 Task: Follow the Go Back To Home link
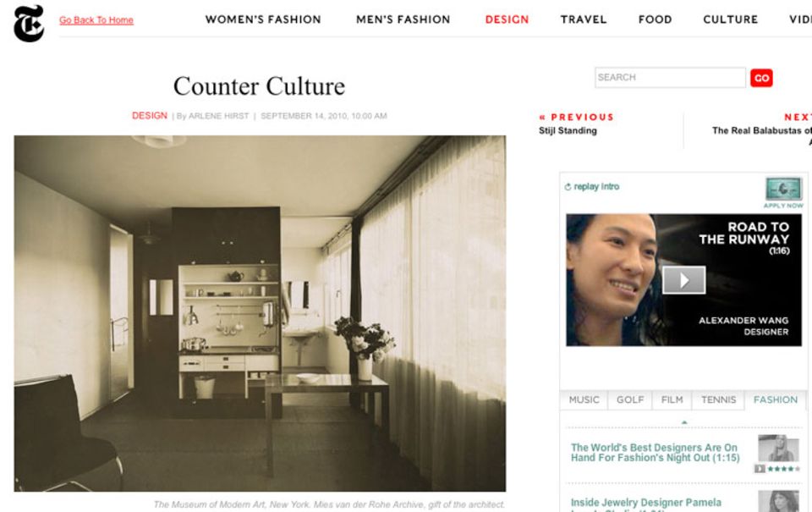coord(96,20)
